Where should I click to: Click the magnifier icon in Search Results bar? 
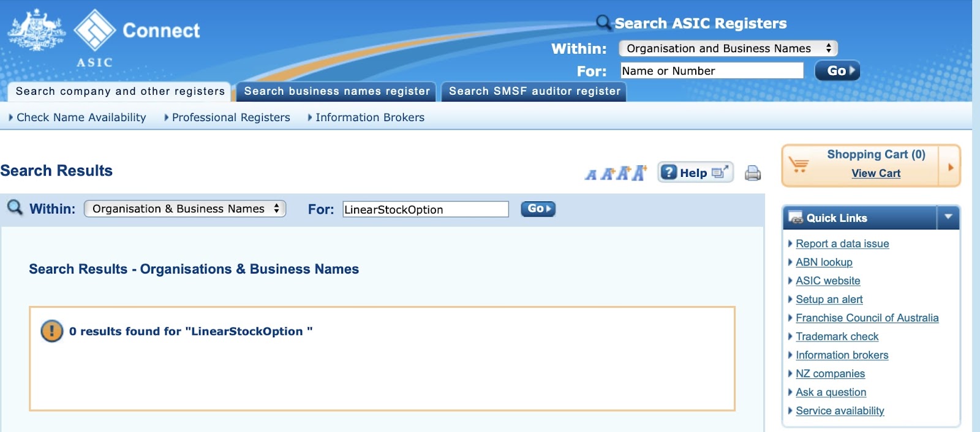15,208
